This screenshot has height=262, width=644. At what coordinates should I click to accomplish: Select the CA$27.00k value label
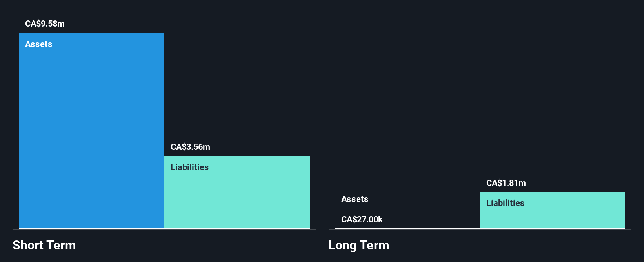tap(362, 220)
